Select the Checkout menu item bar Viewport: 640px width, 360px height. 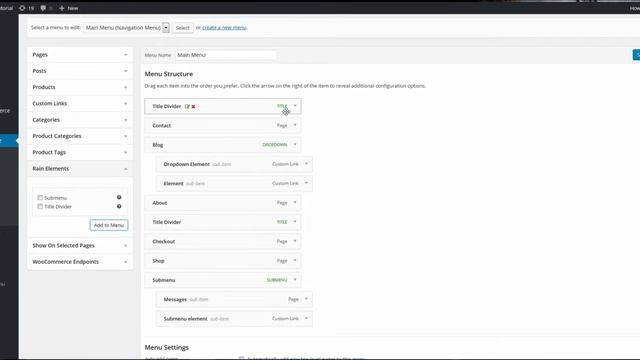click(223, 241)
